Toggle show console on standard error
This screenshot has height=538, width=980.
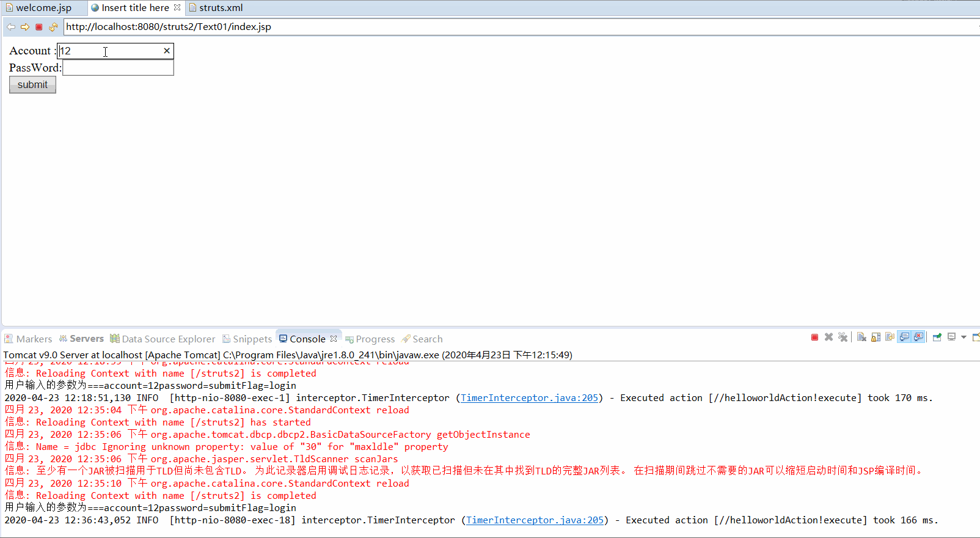pos(918,337)
